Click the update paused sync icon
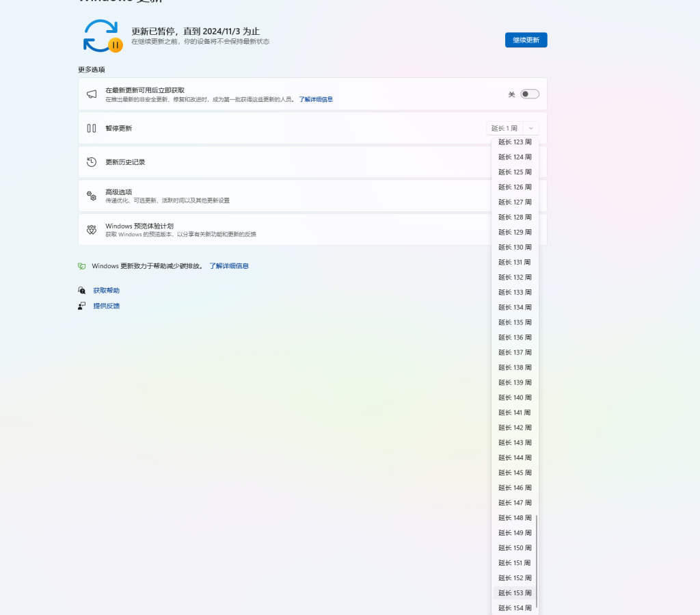This screenshot has height=615, width=700. click(103, 36)
